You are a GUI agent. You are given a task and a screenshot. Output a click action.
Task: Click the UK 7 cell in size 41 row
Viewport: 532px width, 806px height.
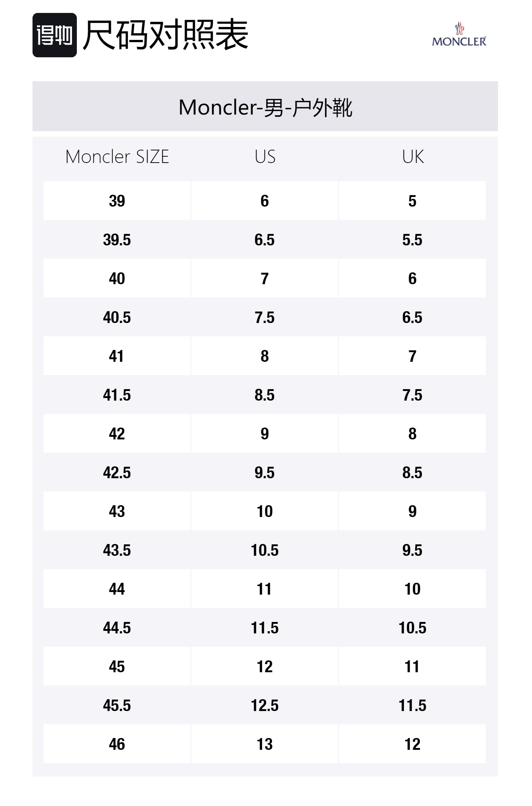click(x=412, y=356)
